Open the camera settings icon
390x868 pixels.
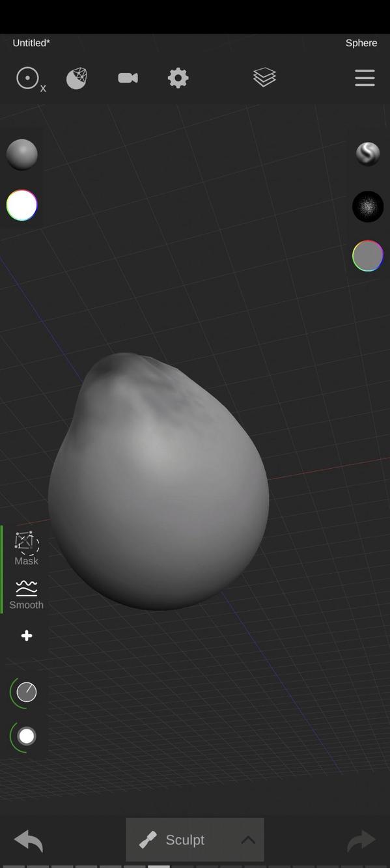pyautogui.click(x=128, y=78)
